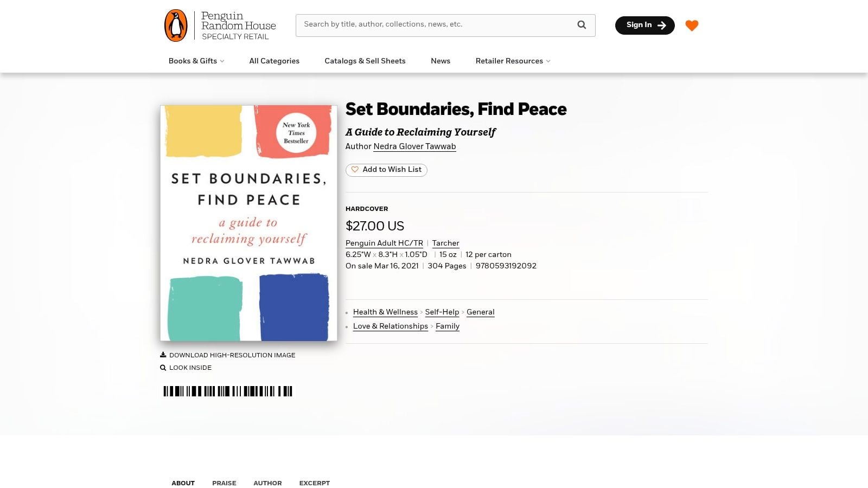Click the $27.00 US price
This screenshot has width=868, height=488.
[x=375, y=226]
